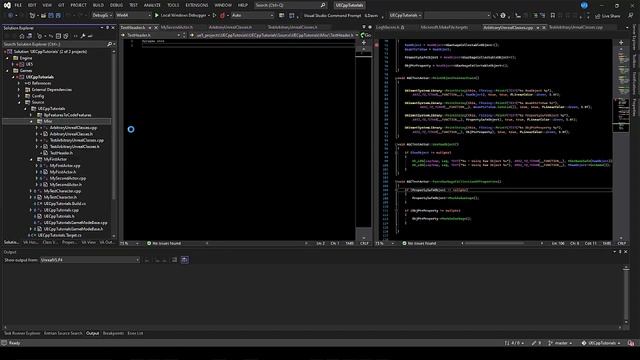This screenshot has height=360, width=640.
Task: Click the pencil pending changes status icon
Action: [x=534, y=343]
